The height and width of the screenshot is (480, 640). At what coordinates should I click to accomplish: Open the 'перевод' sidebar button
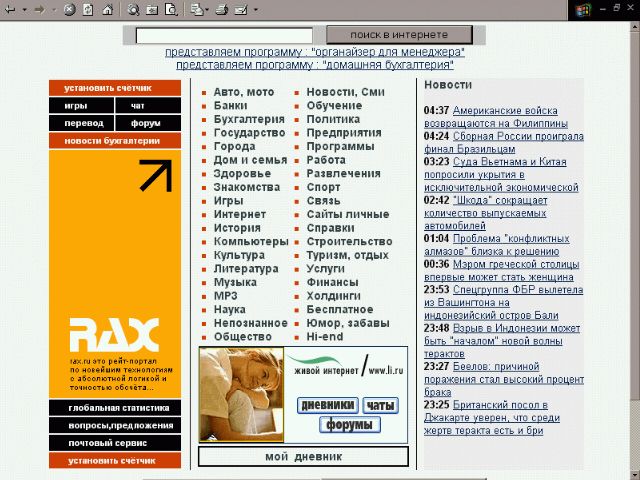coord(81,123)
